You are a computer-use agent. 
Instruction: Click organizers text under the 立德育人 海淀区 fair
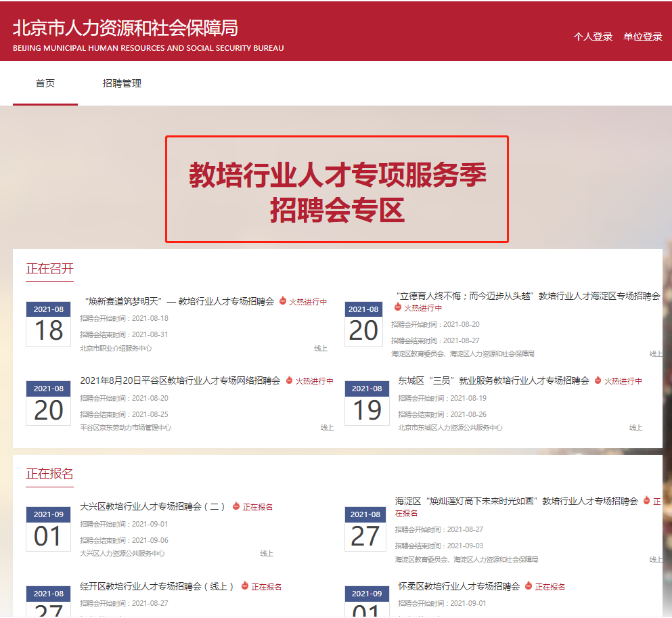462,353
